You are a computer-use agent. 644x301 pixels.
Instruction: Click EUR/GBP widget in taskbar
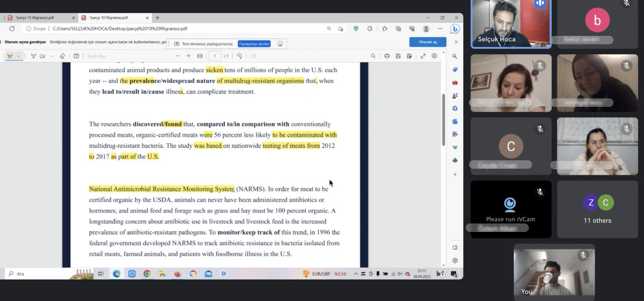[325, 274]
